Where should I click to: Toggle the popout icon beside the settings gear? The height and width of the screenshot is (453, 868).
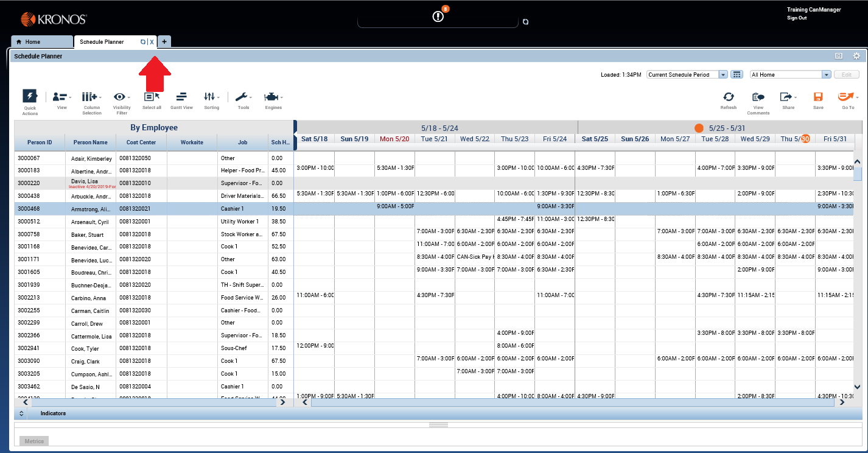(839, 55)
